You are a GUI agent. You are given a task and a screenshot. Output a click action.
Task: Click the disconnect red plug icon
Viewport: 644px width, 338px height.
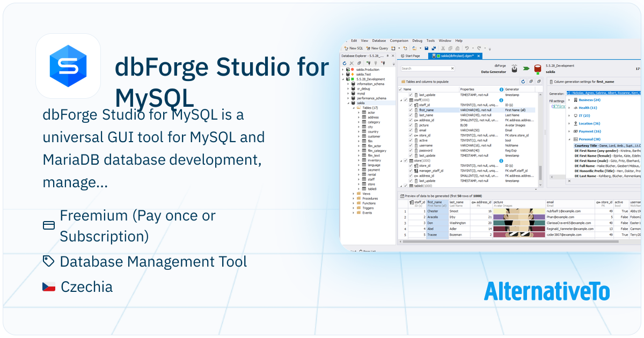point(383,63)
